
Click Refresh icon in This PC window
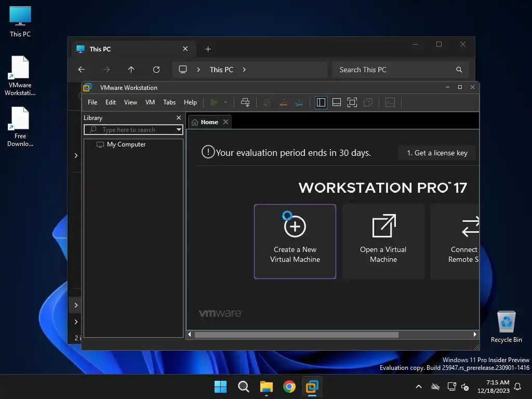(x=156, y=70)
